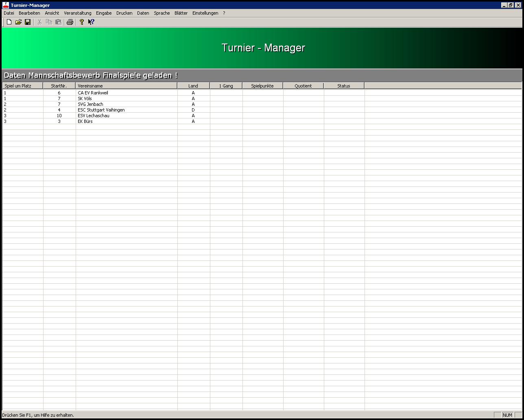Restore the Turnier-Manager window
This screenshot has width=524, height=420.
tap(511, 5)
